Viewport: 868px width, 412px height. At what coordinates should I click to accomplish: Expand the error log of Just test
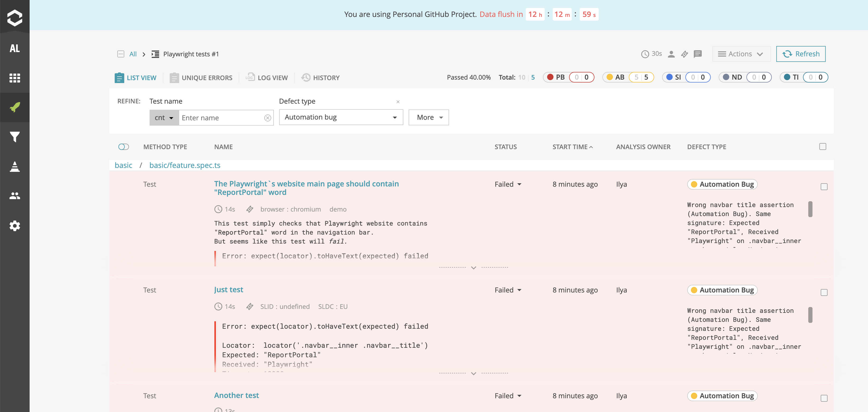tap(473, 374)
